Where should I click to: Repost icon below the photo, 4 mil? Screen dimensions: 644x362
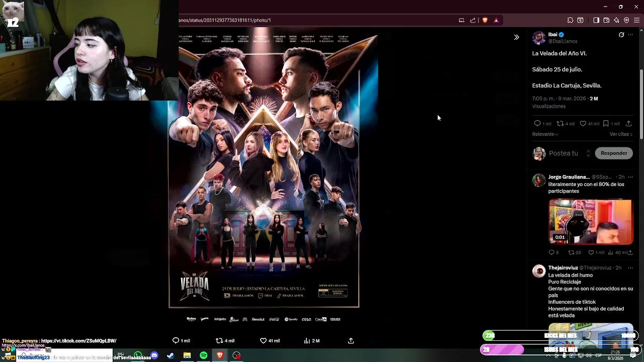219,340
